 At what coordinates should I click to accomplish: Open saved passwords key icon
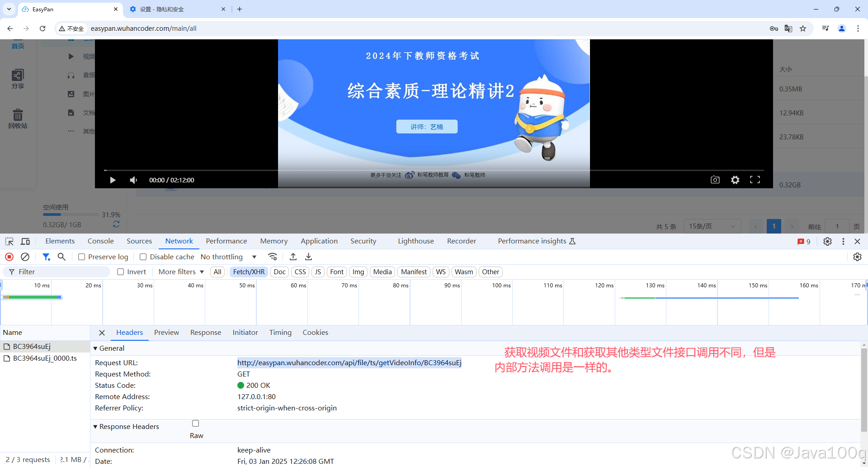[774, 29]
